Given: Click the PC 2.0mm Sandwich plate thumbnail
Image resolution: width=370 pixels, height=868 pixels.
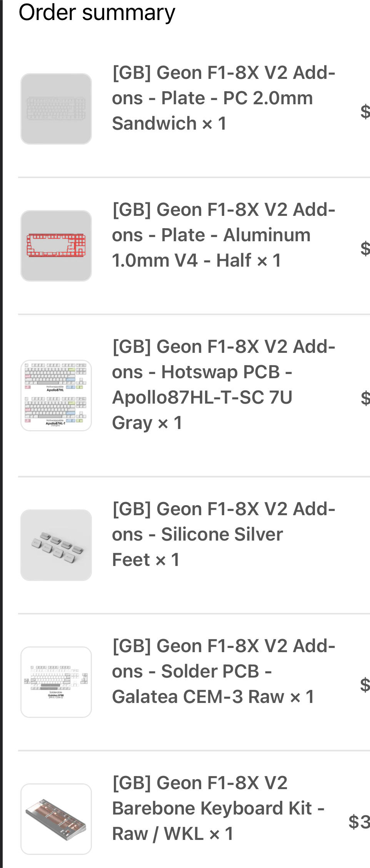Looking at the screenshot, I should point(56,109).
